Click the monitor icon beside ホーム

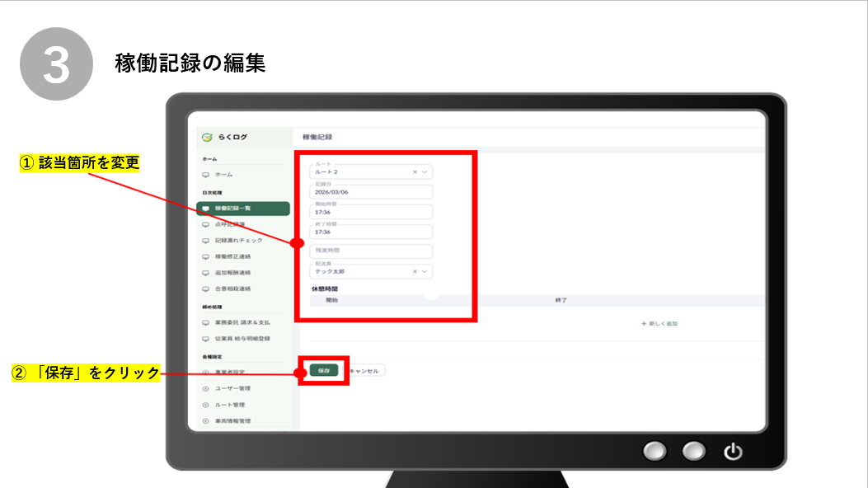click(206, 175)
